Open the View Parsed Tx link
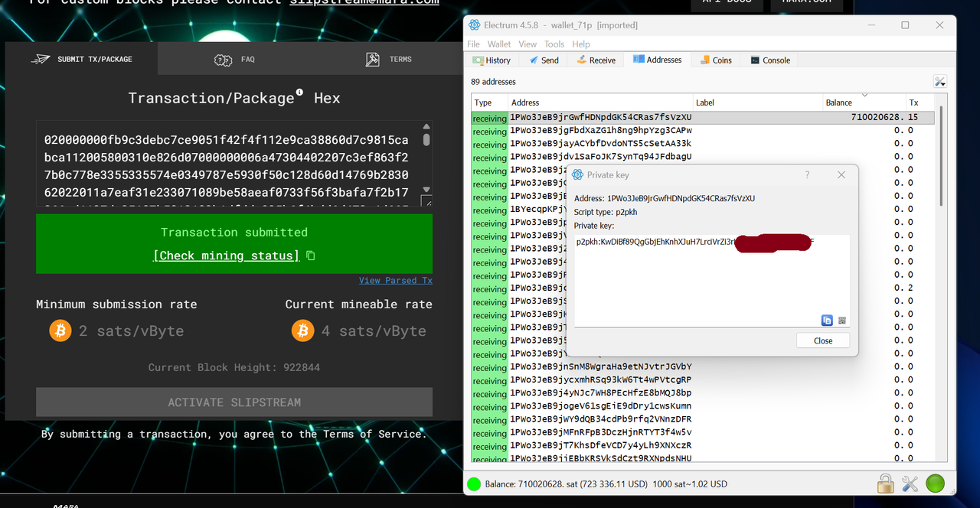Viewport: 980px width, 508px height. pos(396,281)
